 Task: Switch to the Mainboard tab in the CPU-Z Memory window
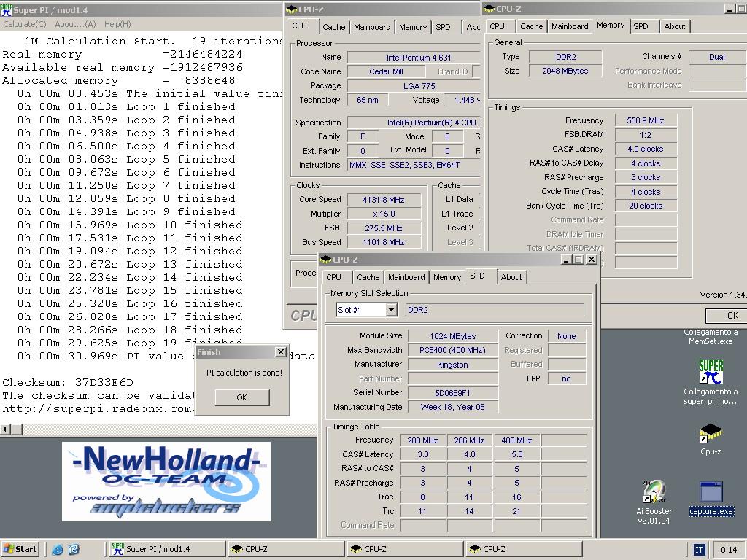pyautogui.click(x=570, y=27)
